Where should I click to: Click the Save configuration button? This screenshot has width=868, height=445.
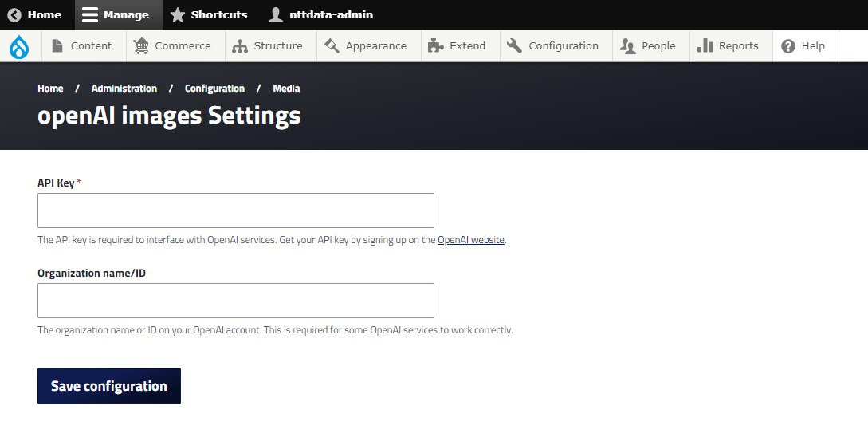click(x=109, y=386)
